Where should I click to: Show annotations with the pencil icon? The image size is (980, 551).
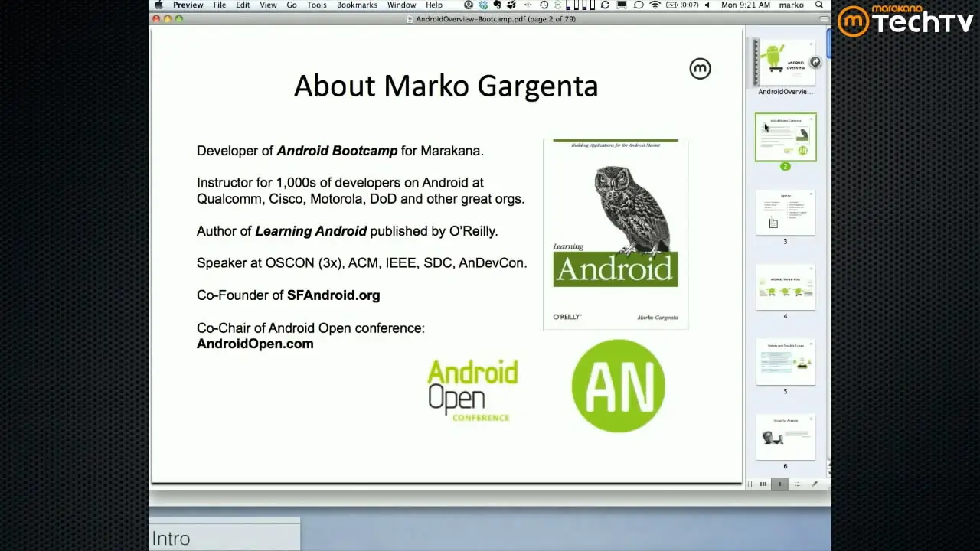click(815, 484)
